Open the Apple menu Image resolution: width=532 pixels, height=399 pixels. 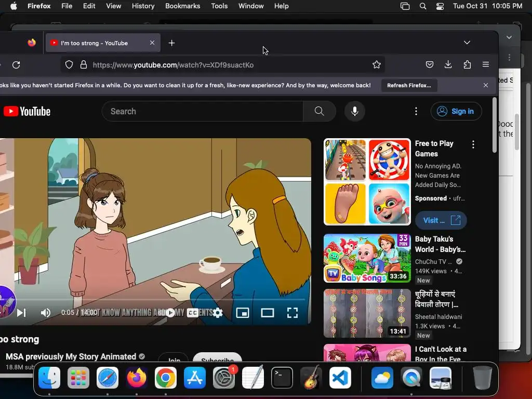pos(14,6)
